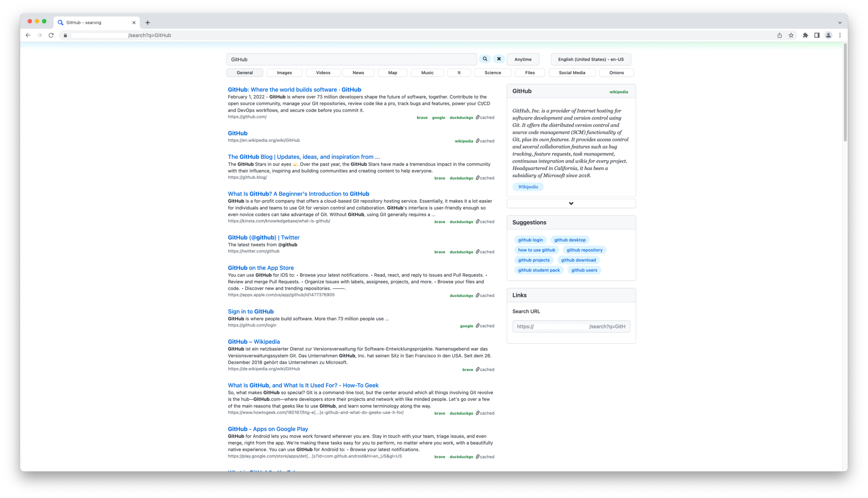The image size is (868, 498).
Task: Click the browser profile avatar icon
Action: (828, 35)
